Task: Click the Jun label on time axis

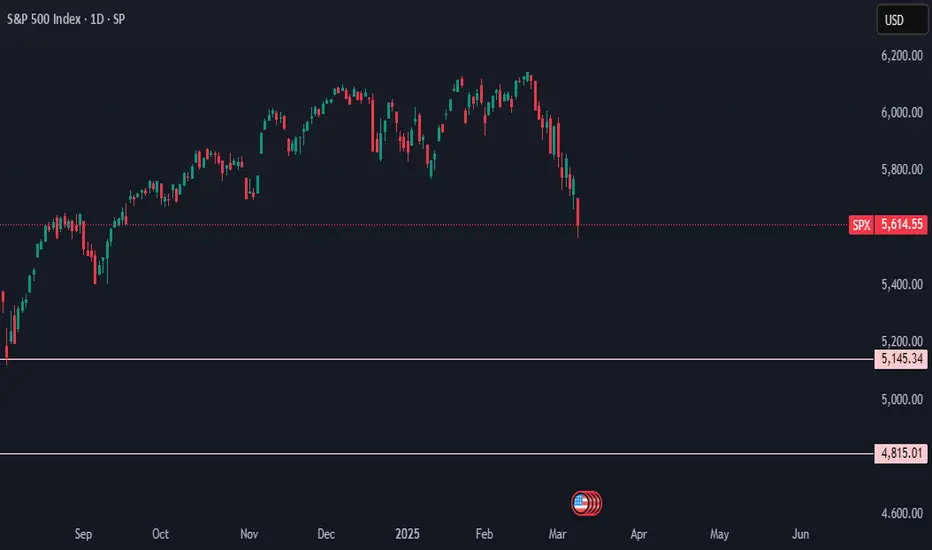Action: point(801,534)
